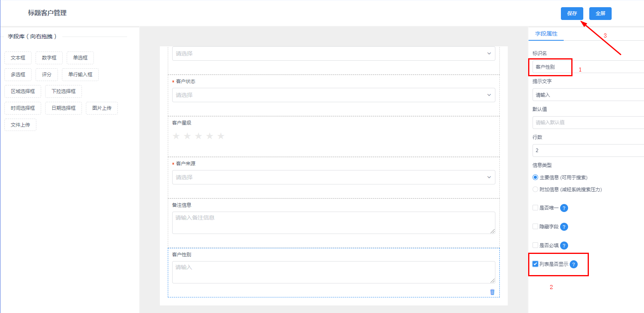This screenshot has height=313, width=644.
Task: Rate 客户星级 with the first star
Action: pyautogui.click(x=176, y=136)
